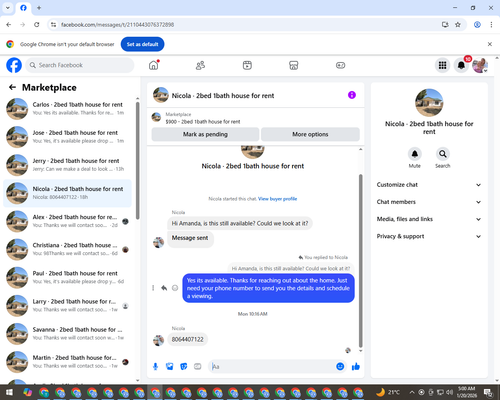Open the Marketplace storefront icon
The height and width of the screenshot is (400, 500).
tap(293, 65)
